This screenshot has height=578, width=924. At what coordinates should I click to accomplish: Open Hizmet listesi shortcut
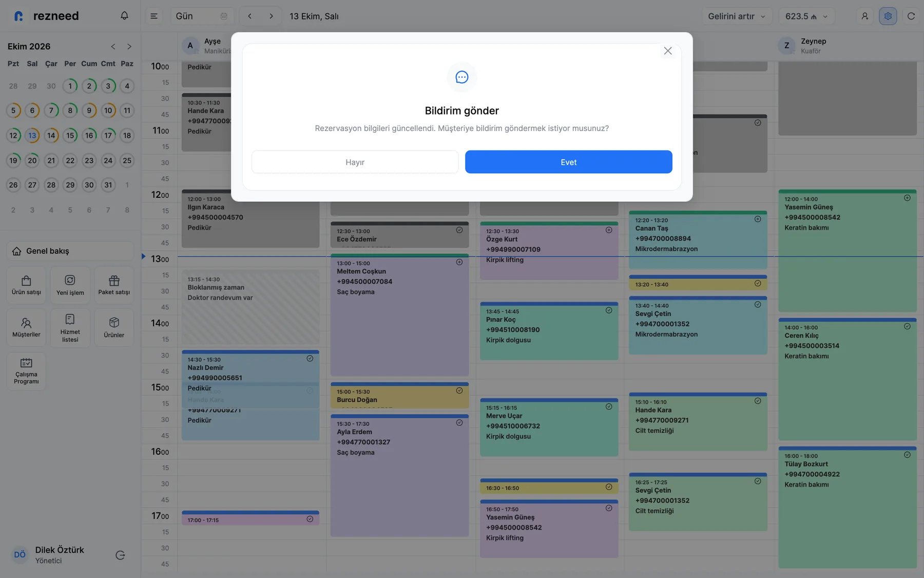(x=70, y=328)
